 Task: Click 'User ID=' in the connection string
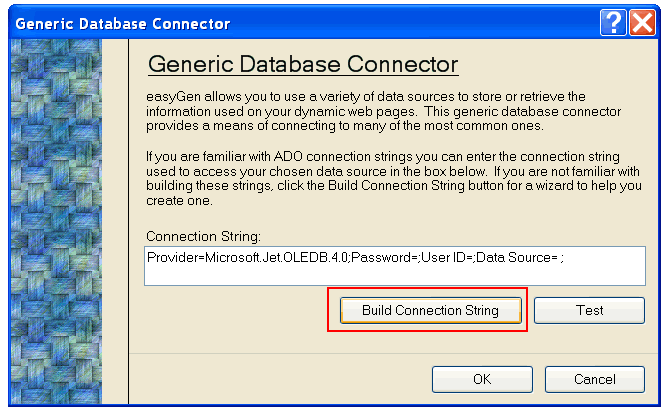447,258
